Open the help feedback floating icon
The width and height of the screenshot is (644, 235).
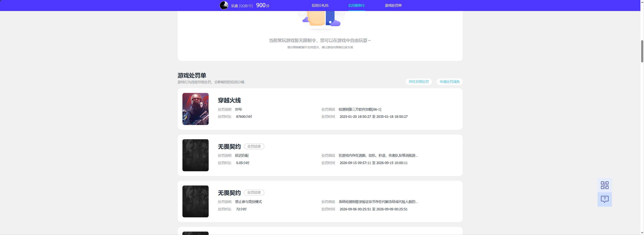click(604, 199)
